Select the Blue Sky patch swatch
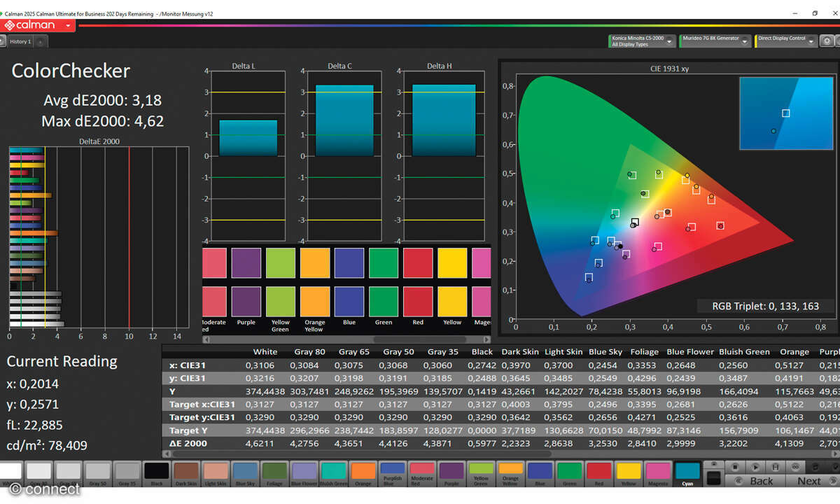The height and width of the screenshot is (504, 840). [x=245, y=472]
